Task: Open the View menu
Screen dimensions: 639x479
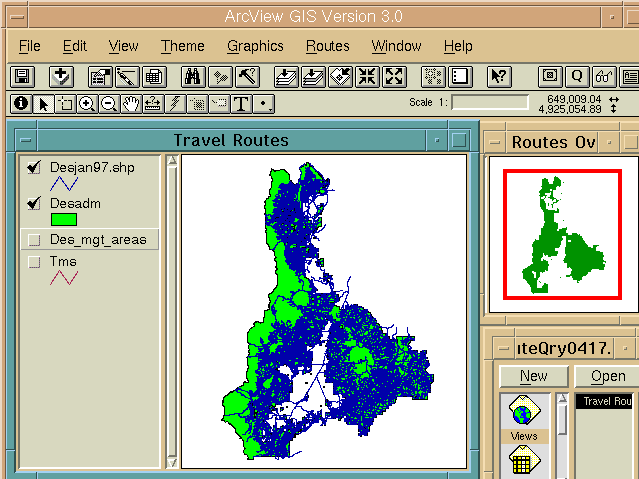Action: pos(123,46)
